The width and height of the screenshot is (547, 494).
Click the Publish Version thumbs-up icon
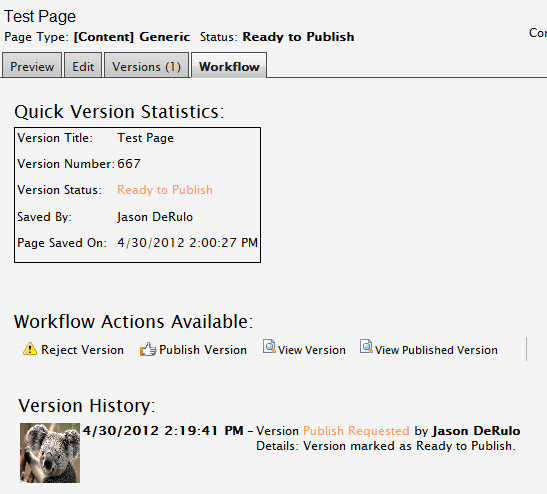click(x=148, y=349)
